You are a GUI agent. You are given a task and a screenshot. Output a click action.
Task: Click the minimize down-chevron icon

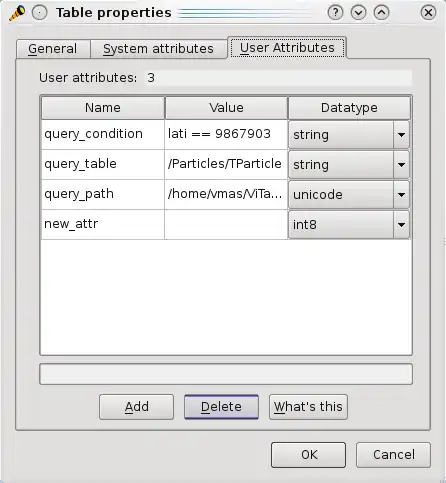[359, 13]
